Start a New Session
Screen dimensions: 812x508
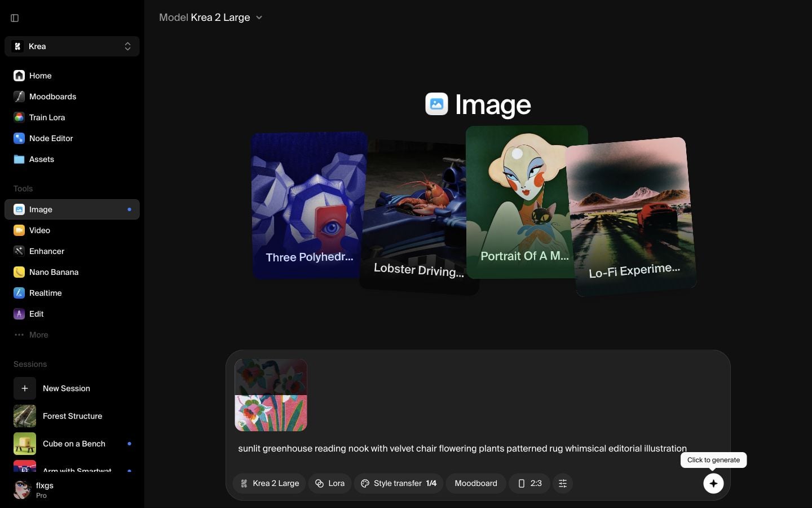(72, 388)
